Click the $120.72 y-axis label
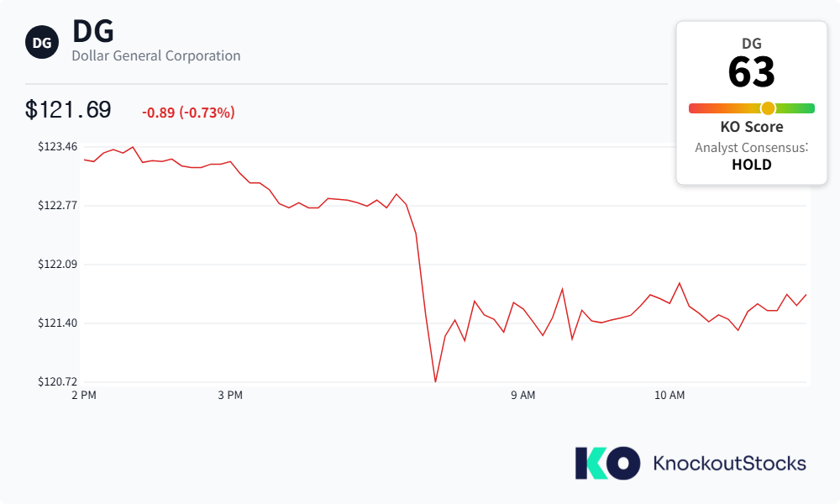This screenshot has width=840, height=504. tap(57, 382)
